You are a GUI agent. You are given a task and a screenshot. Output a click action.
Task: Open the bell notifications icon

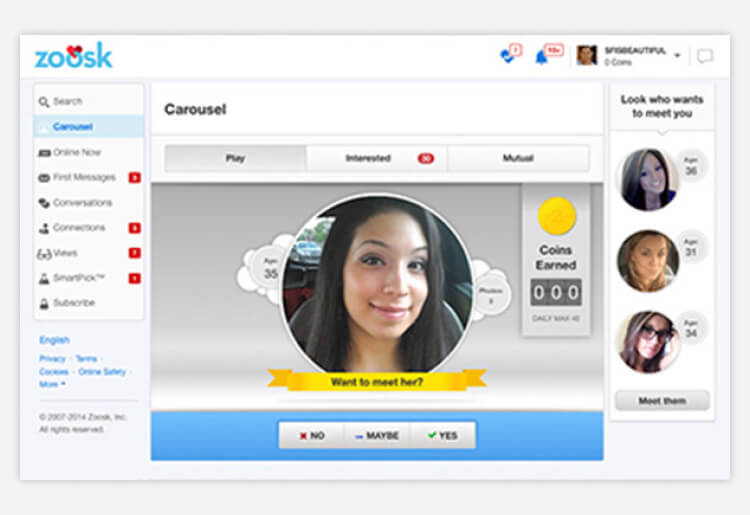(542, 56)
